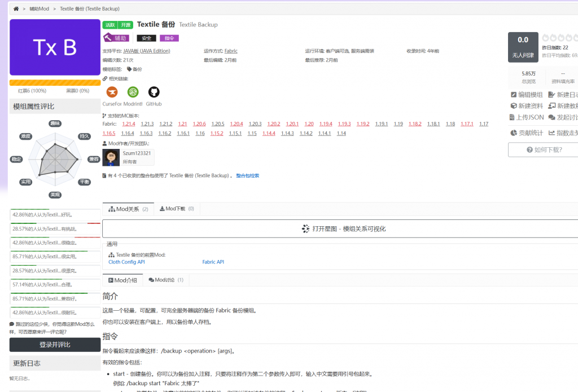Open the 整合包检索 link

click(x=247, y=176)
